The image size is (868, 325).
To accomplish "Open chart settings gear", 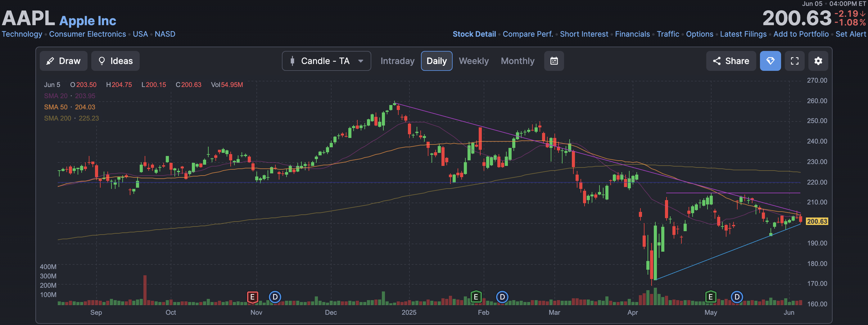I will 818,61.
